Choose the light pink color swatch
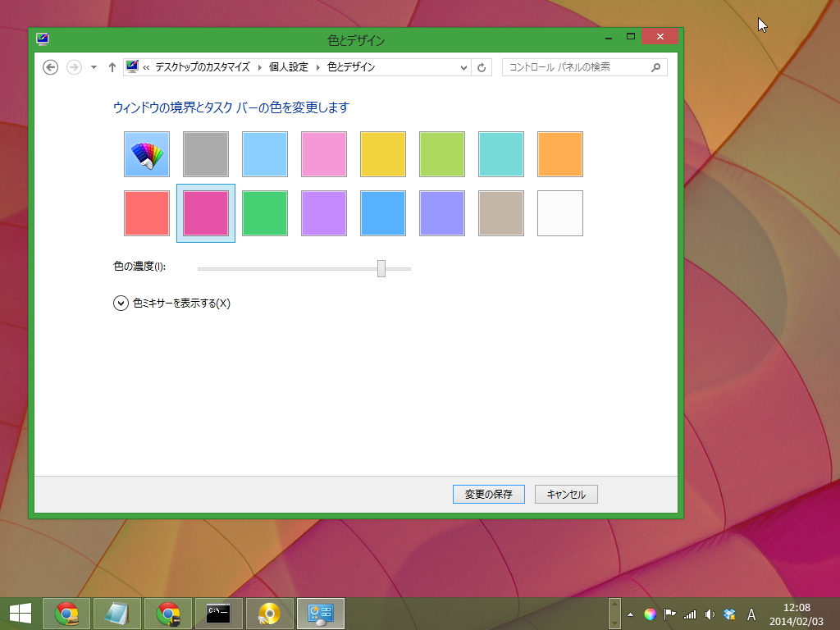Image resolution: width=840 pixels, height=630 pixels. [x=324, y=154]
